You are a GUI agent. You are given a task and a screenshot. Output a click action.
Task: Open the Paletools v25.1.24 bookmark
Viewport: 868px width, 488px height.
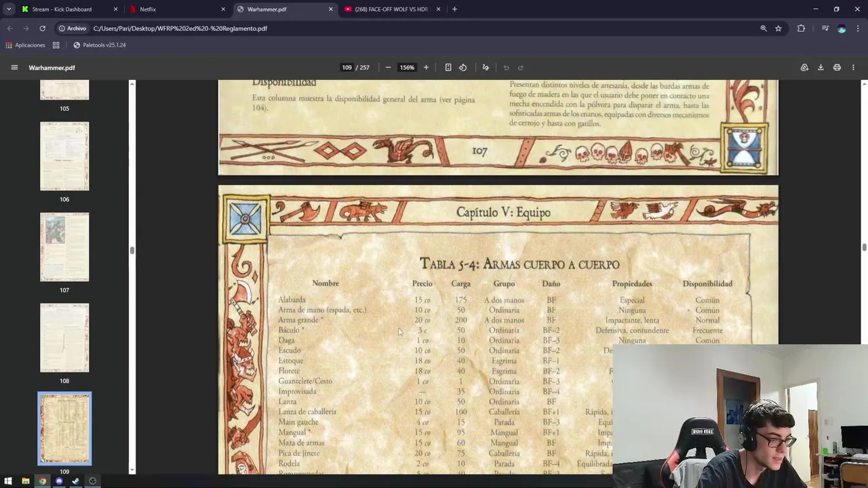[99, 45]
